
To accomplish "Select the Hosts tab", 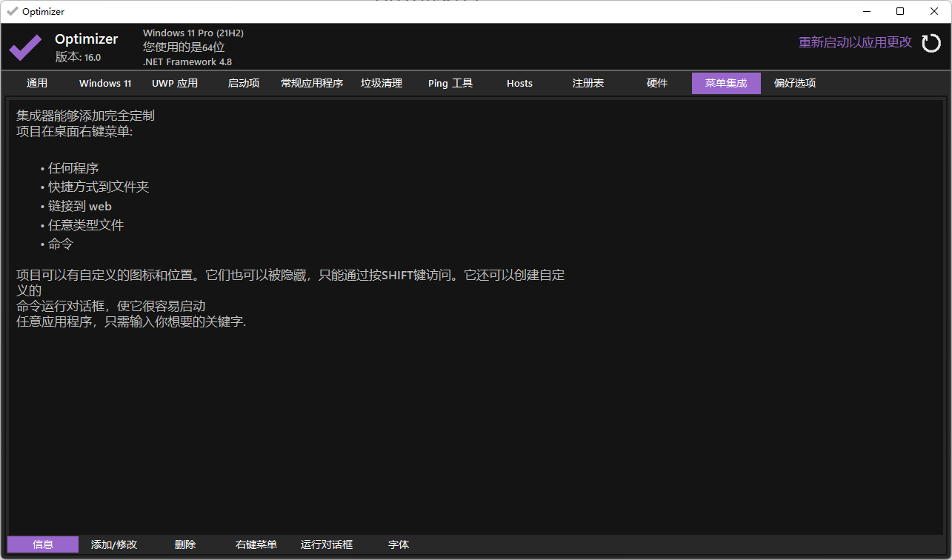I will tap(519, 83).
